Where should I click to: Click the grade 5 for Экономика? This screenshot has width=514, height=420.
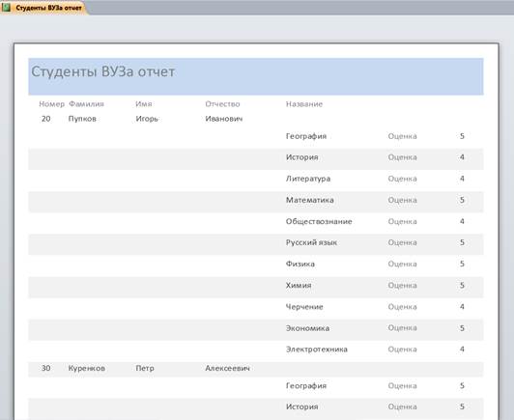462,328
